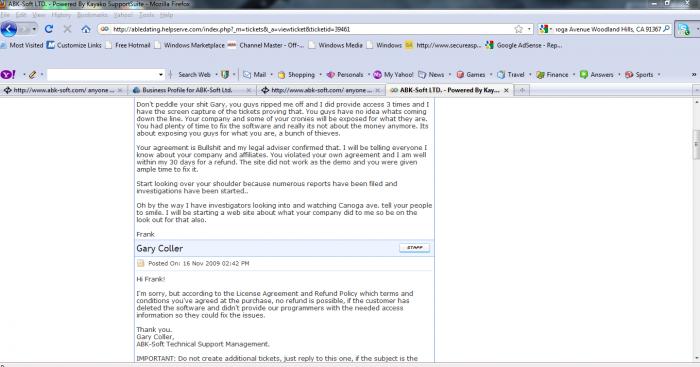Open Yahoo News from the toolbar
The width and height of the screenshot is (700, 367).
click(x=431, y=75)
